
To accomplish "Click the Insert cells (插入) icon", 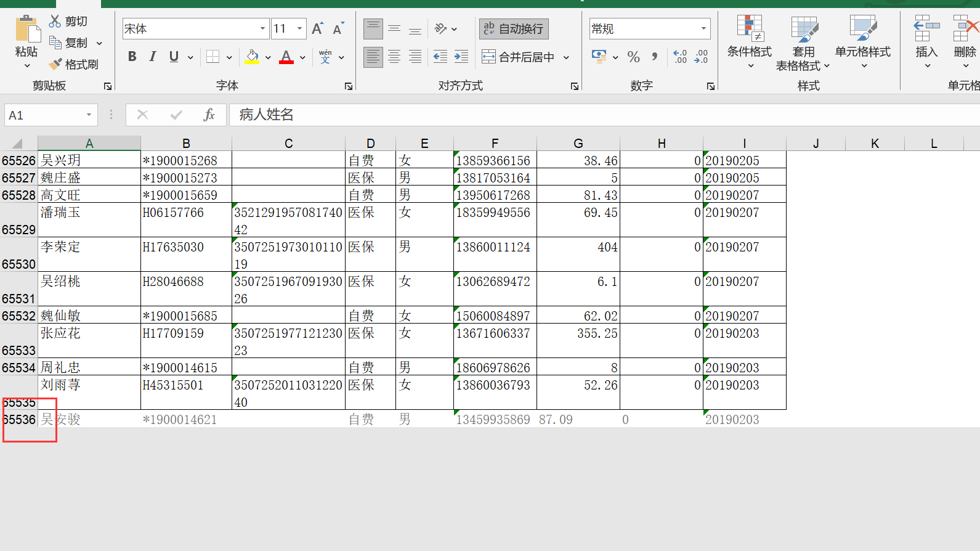I will point(926,28).
